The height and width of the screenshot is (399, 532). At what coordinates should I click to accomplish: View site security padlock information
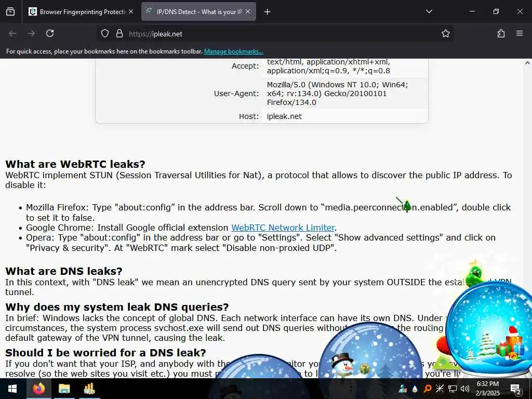[119, 34]
